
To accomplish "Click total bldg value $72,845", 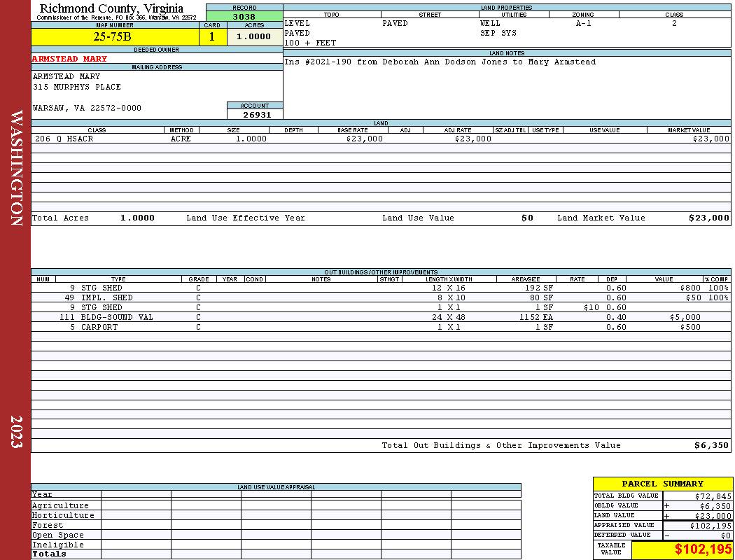I will tap(713, 496).
